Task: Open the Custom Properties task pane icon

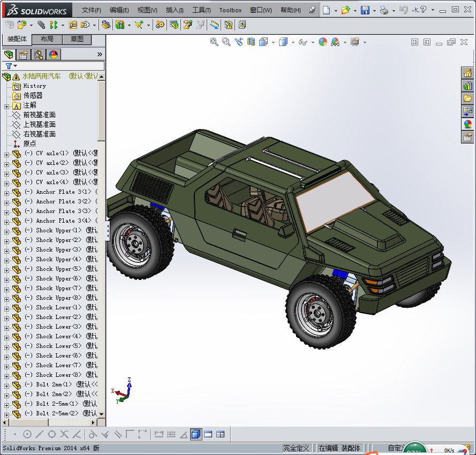Action: click(x=467, y=137)
